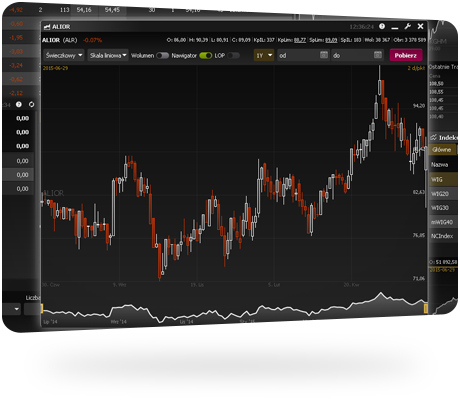Click the help icon in left background panel

[19, 105]
